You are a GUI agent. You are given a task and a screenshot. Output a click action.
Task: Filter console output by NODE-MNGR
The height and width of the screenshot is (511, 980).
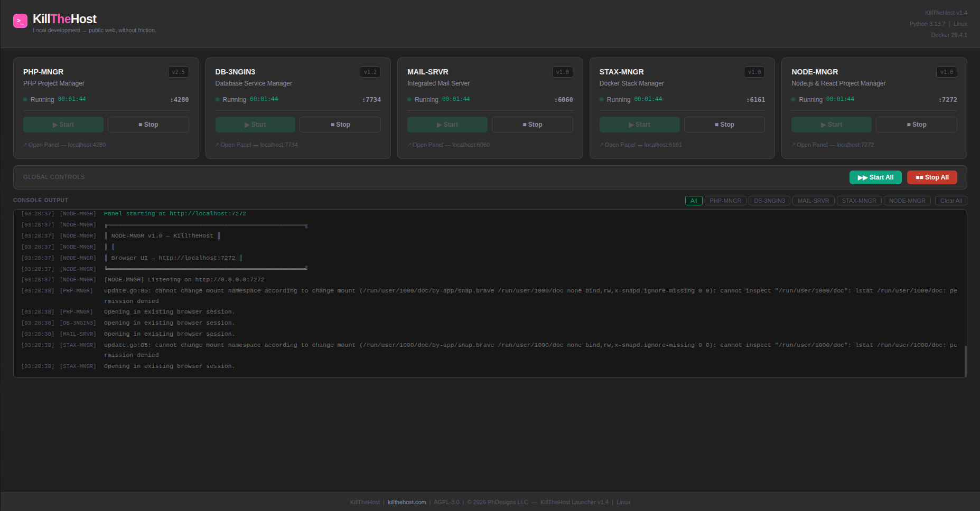907,201
